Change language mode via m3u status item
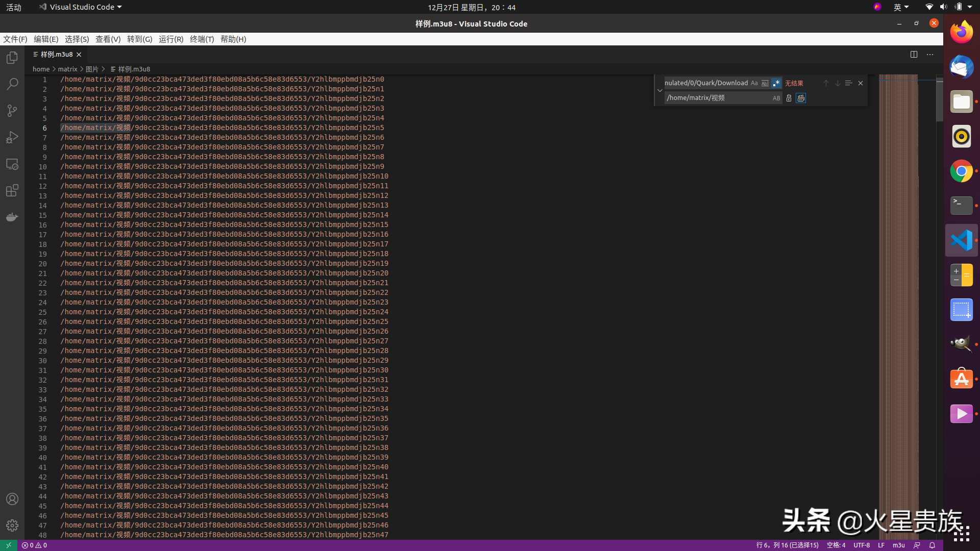The image size is (980, 551). pos(899,545)
